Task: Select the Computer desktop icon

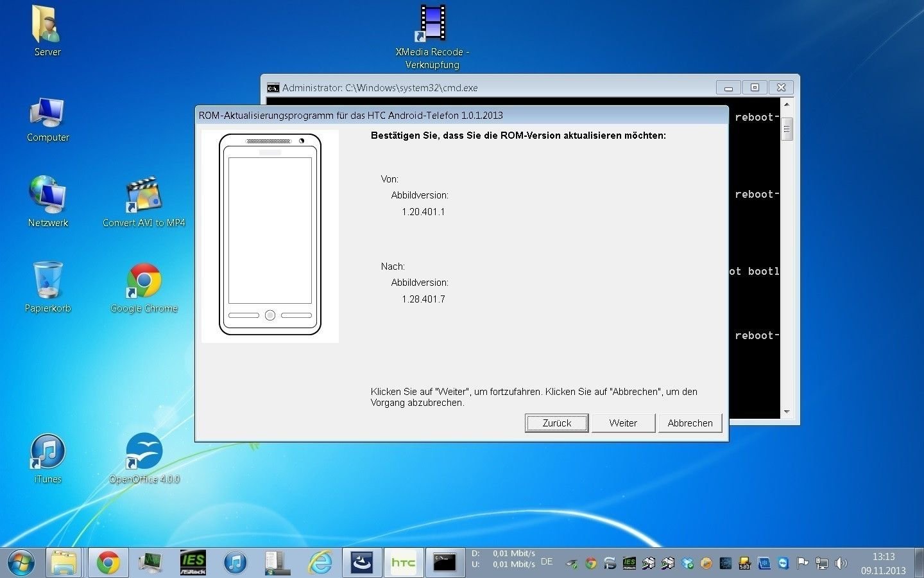Action: pyautogui.click(x=47, y=119)
